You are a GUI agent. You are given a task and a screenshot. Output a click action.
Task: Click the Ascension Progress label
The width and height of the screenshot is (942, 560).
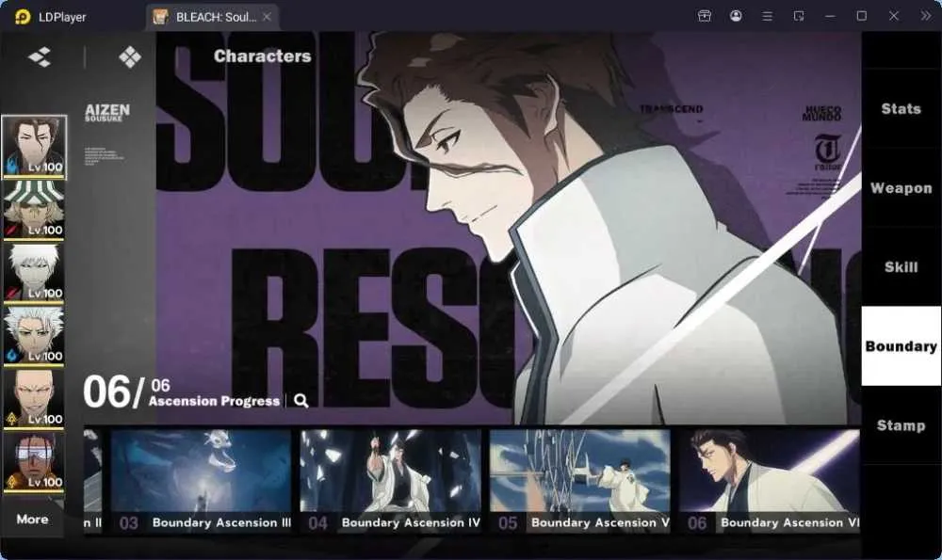pos(214,401)
